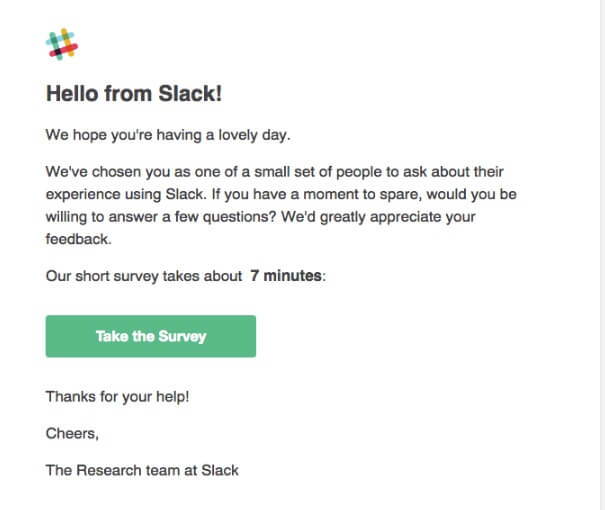The image size is (605, 510).
Task: Click the Slack hashtag logo
Action: click(62, 44)
